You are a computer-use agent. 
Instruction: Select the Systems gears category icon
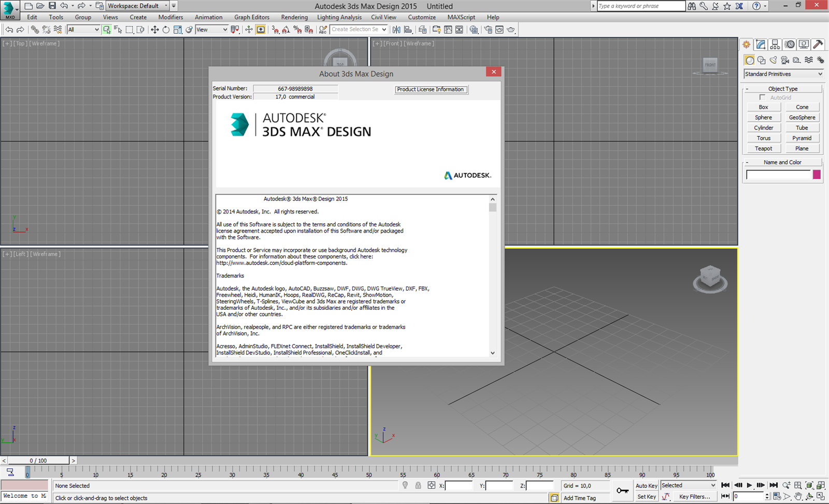(x=821, y=60)
